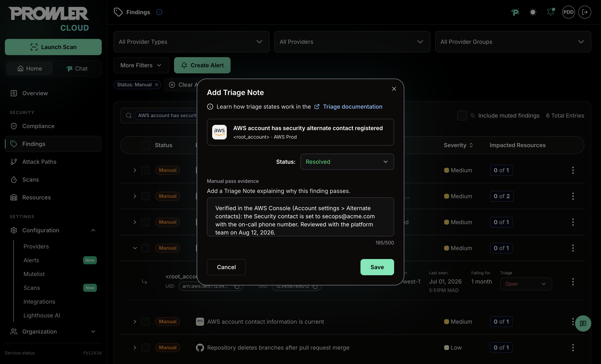Image resolution: width=601 pixels, height=364 pixels.
Task: Select all findings with header checkbox
Action: pyautogui.click(x=146, y=145)
